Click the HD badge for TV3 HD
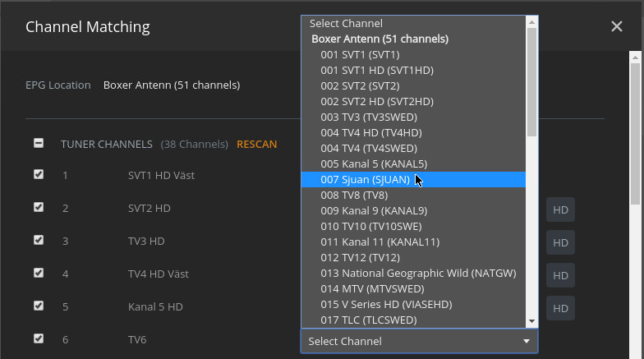Viewport: 644px width, 359px height. click(560, 242)
